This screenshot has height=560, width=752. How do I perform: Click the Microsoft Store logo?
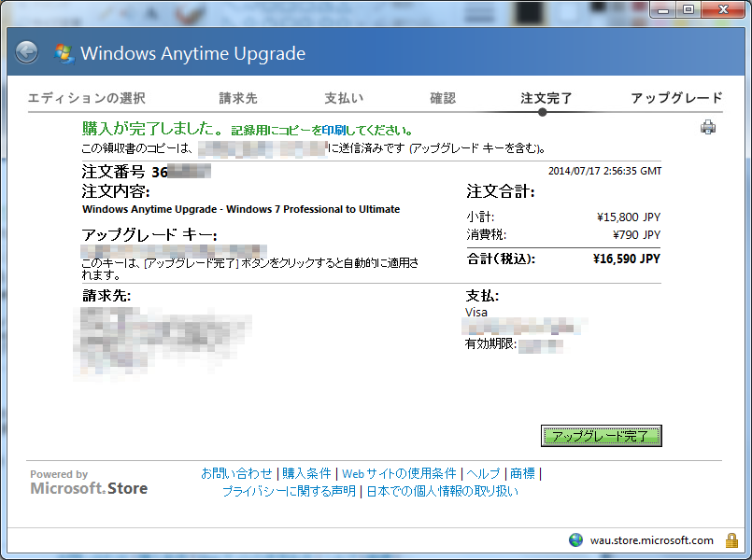click(x=89, y=488)
